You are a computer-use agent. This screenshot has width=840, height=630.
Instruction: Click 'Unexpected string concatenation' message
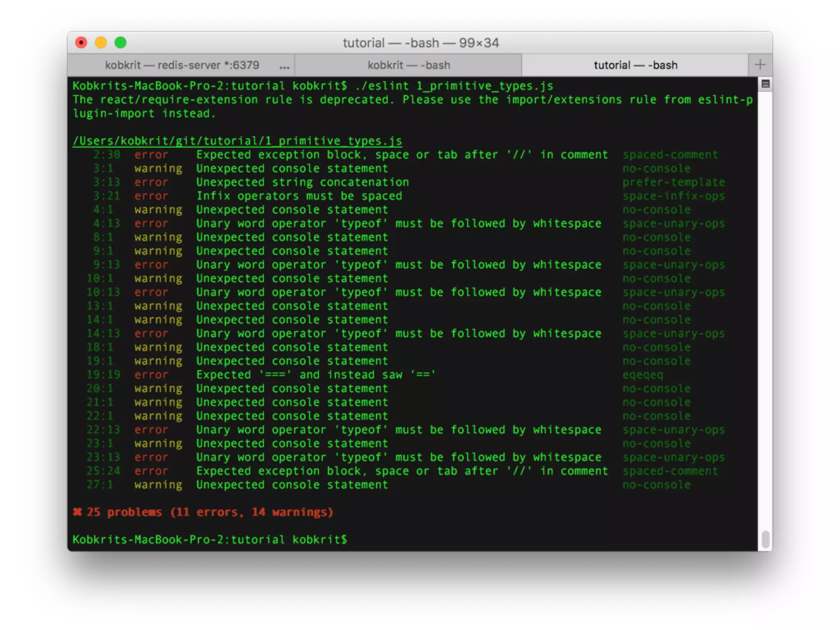(x=302, y=182)
